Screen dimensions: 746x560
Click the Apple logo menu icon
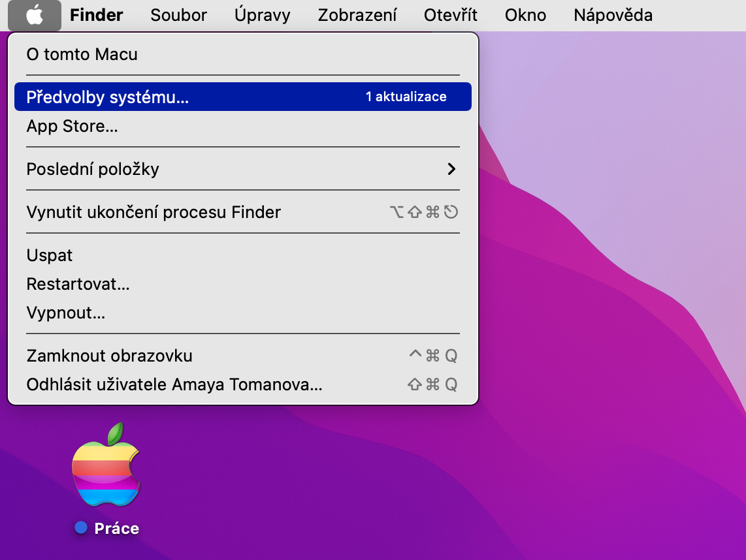point(34,15)
